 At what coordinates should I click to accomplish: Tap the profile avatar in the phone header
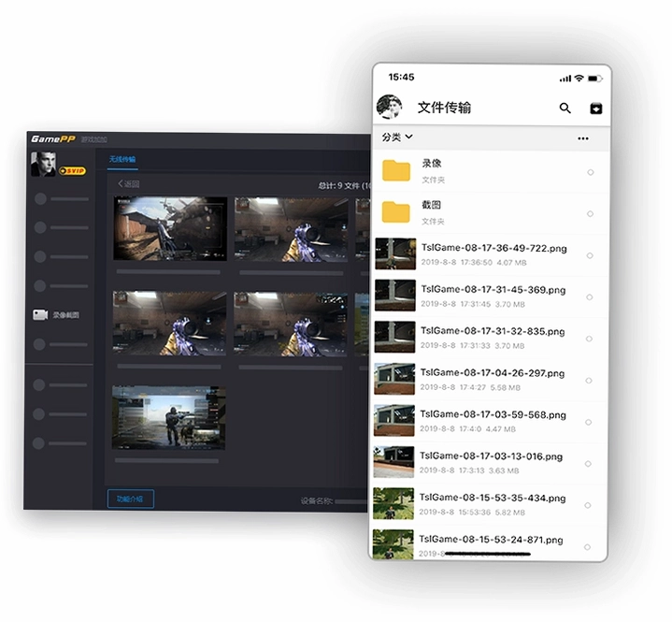click(389, 107)
